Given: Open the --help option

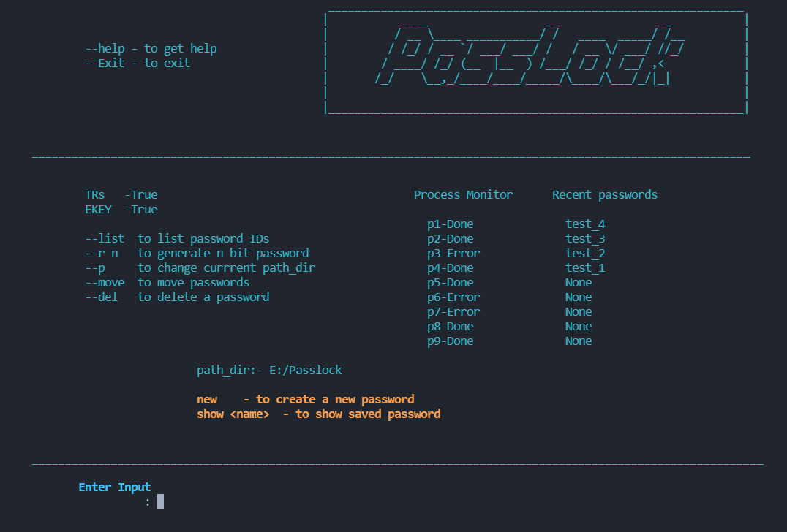Looking at the screenshot, I should (x=105, y=48).
